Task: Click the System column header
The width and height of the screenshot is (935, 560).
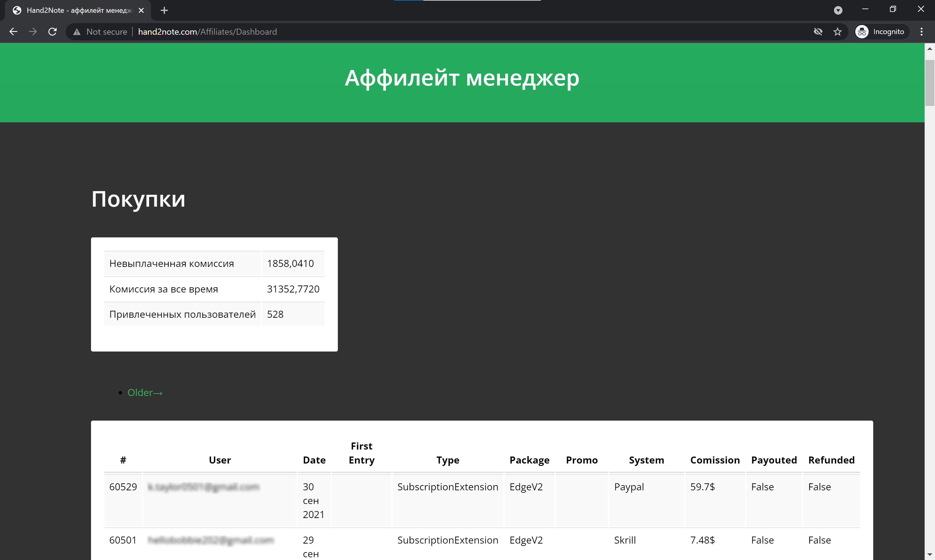Action: coord(646,460)
